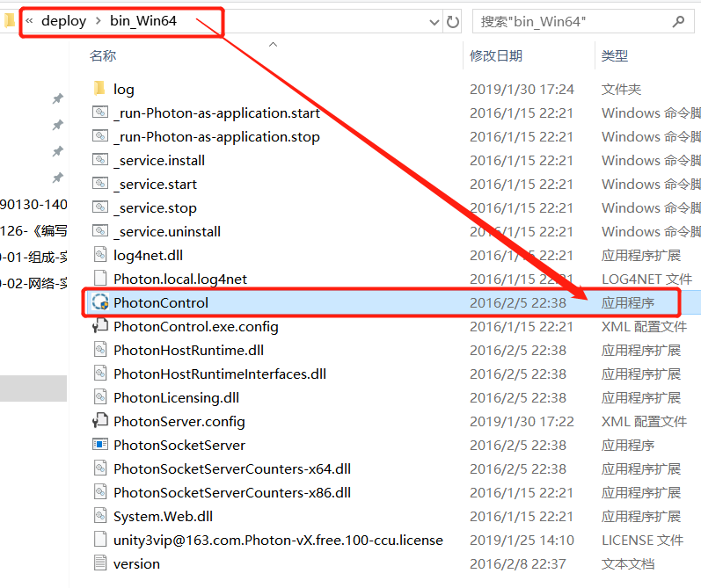
Task: Click the _run-Photon-as-application.start script icon
Action: click(100, 112)
